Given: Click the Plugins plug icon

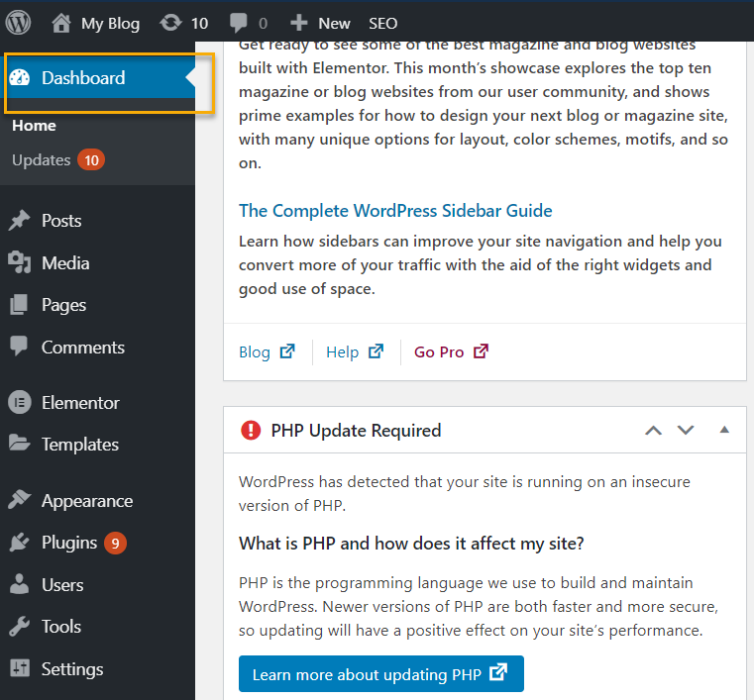Looking at the screenshot, I should pos(19,542).
